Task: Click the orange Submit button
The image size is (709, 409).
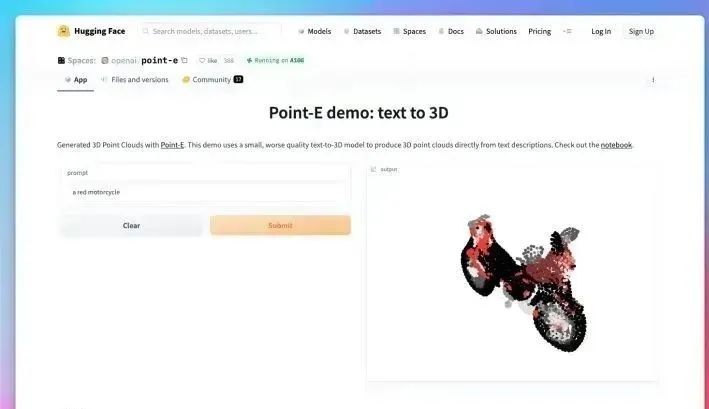Action: pyautogui.click(x=280, y=225)
